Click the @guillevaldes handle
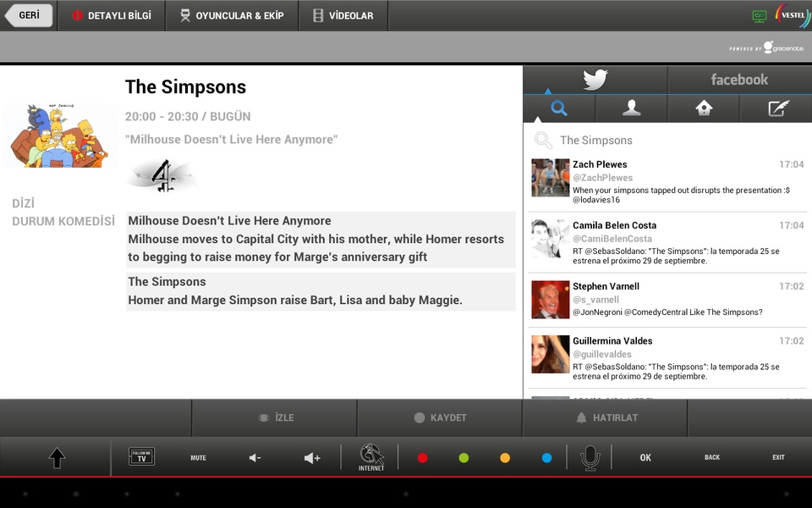Image resolution: width=812 pixels, height=508 pixels. pyautogui.click(x=601, y=354)
